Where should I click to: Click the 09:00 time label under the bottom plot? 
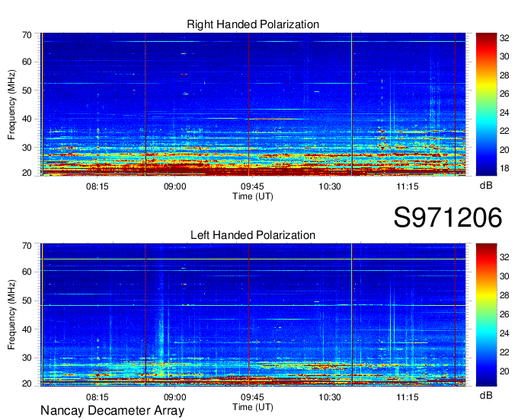pos(174,397)
